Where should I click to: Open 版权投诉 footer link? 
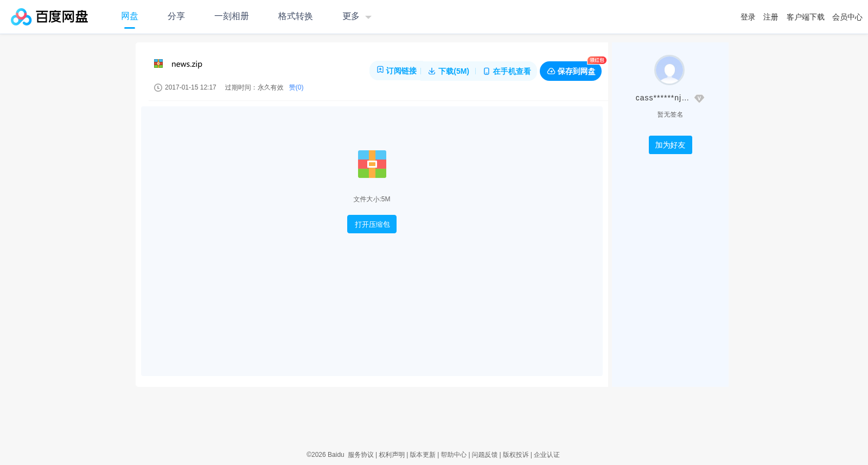point(515,455)
